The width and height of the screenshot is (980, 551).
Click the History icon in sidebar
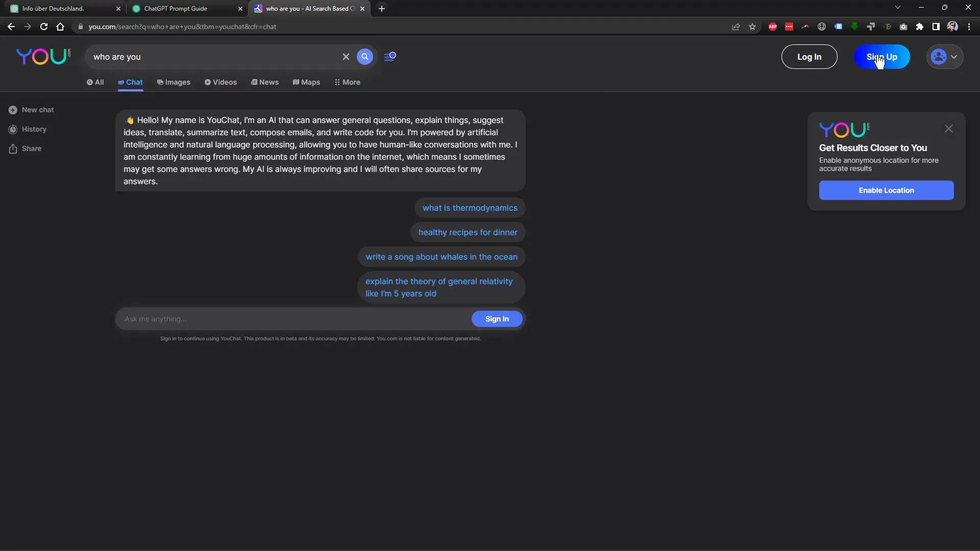(x=13, y=129)
